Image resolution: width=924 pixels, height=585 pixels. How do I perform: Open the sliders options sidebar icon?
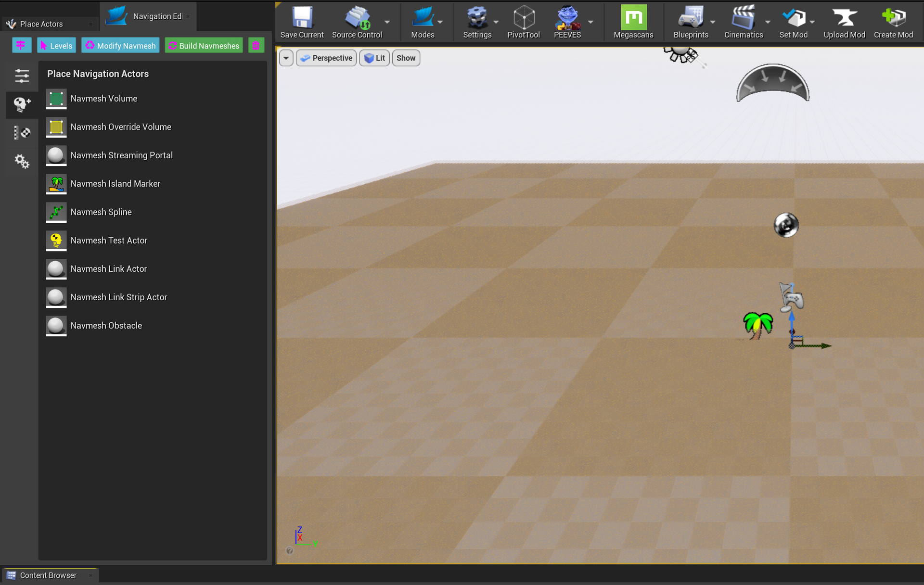pyautogui.click(x=22, y=76)
